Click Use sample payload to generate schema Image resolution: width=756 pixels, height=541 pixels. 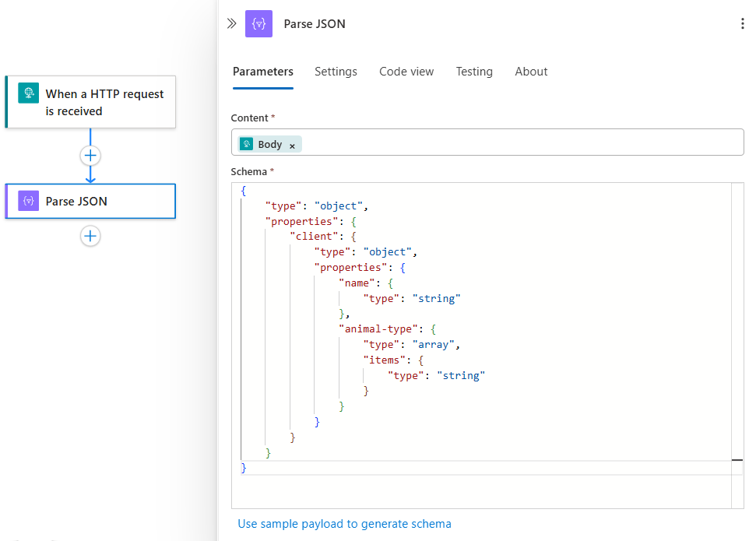tap(344, 524)
